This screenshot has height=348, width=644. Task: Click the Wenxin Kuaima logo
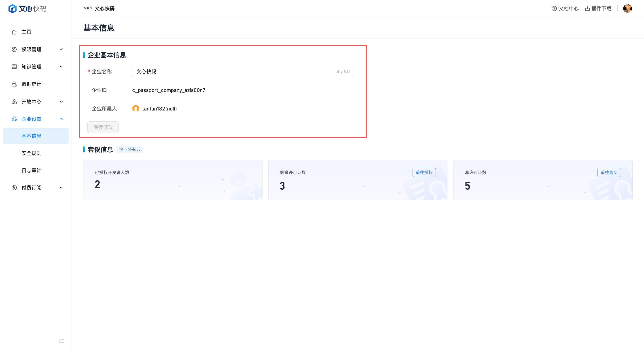(x=28, y=9)
